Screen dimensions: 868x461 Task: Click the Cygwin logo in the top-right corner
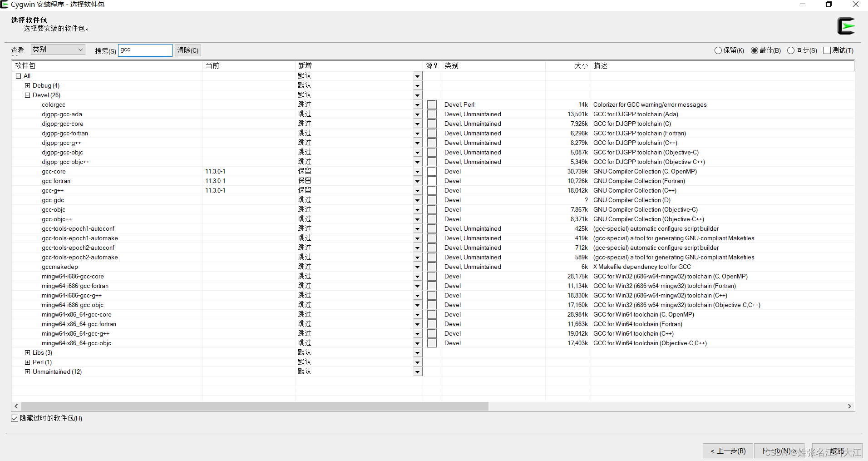point(846,26)
